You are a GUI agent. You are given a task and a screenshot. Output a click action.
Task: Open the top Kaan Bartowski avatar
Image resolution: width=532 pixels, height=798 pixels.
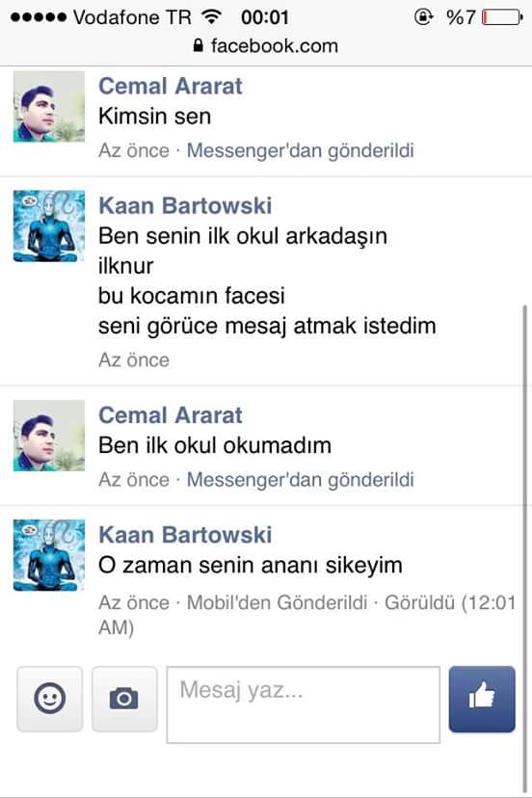[49, 226]
